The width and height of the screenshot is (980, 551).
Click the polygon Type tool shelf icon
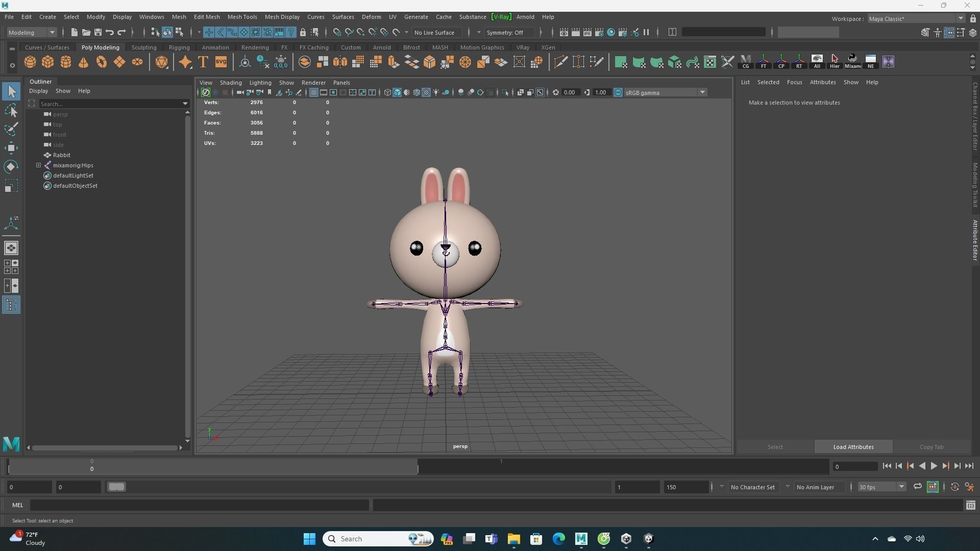(x=203, y=62)
